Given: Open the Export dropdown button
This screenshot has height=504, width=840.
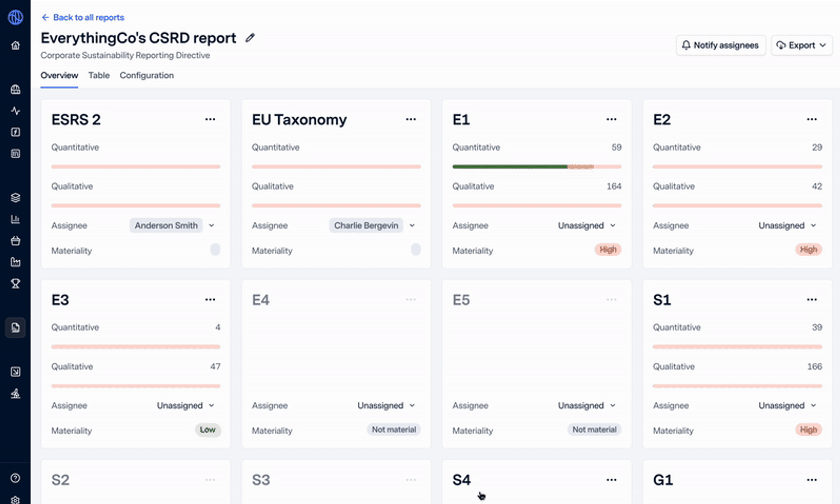Looking at the screenshot, I should click(x=801, y=45).
